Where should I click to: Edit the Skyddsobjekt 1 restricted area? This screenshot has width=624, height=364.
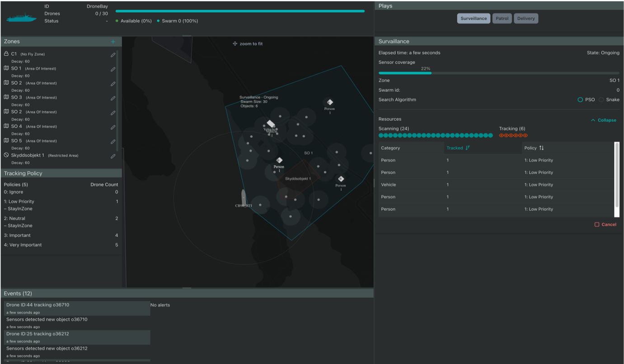(113, 156)
